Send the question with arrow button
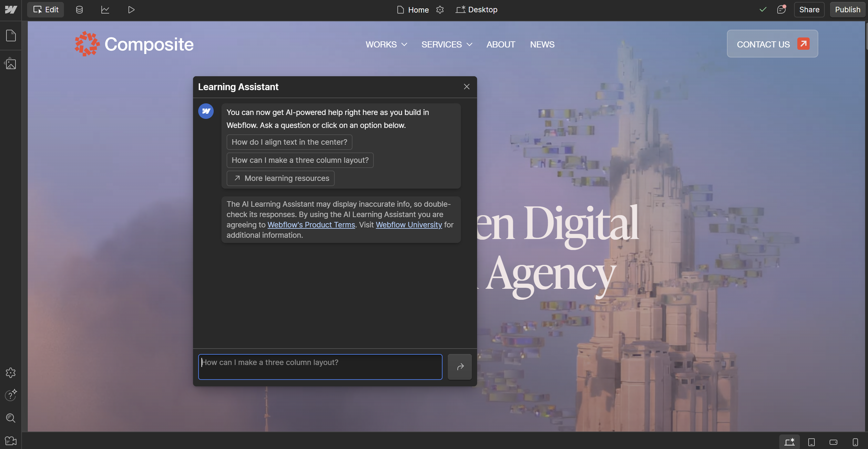 point(460,367)
